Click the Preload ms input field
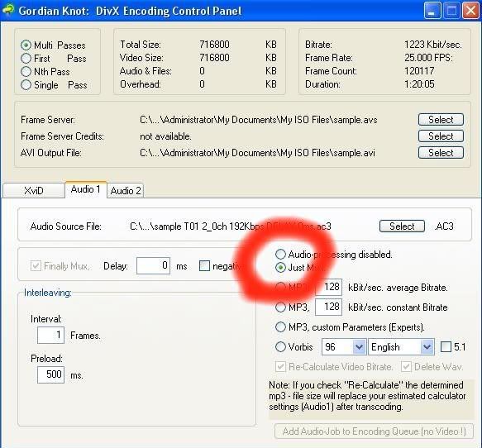Screen dimensions: 482x448 coord(50,374)
